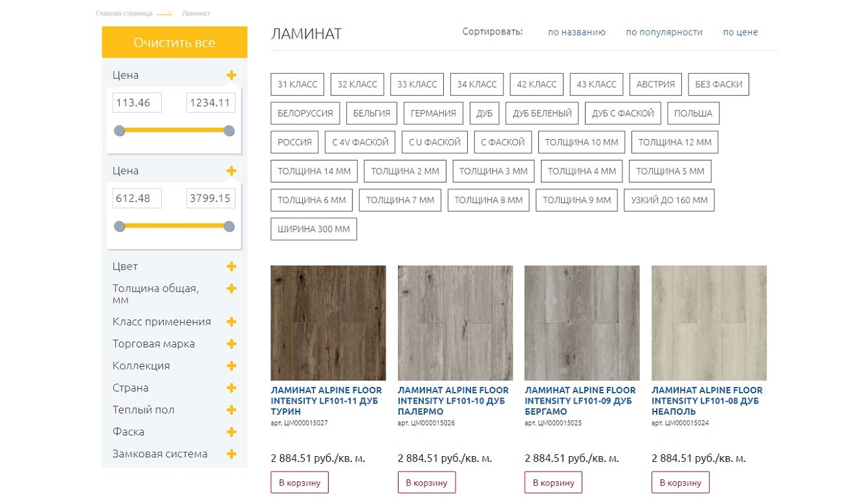Image resolution: width=867 pixels, height=504 pixels.
Task: Click the minimum price field showing 612.48
Action: pos(137,198)
